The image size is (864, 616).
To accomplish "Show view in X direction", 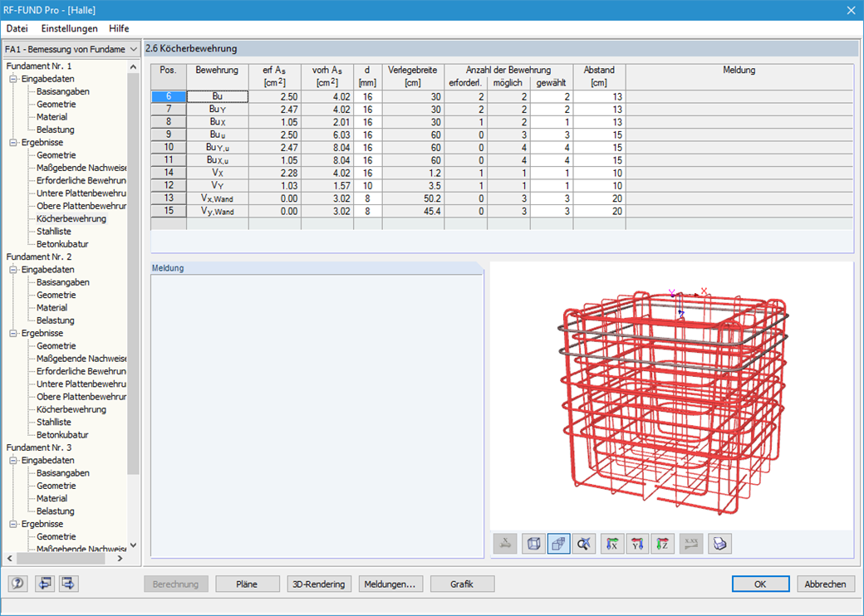I will (x=612, y=544).
